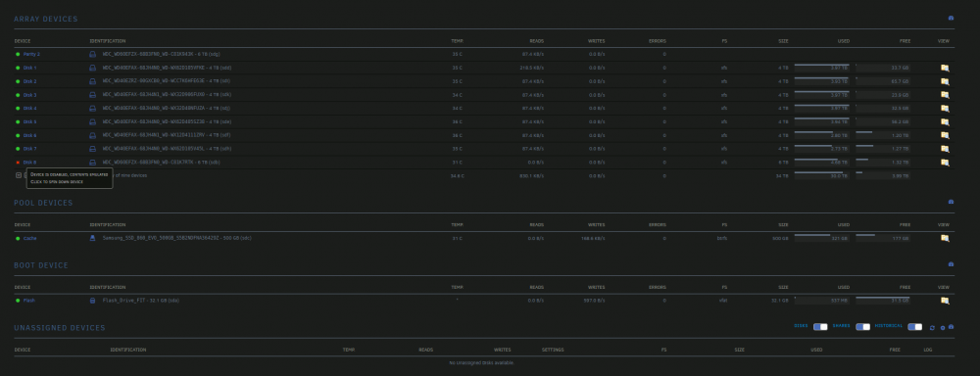Open Disk 6 drive identification icon
The image size is (980, 376).
[92, 135]
